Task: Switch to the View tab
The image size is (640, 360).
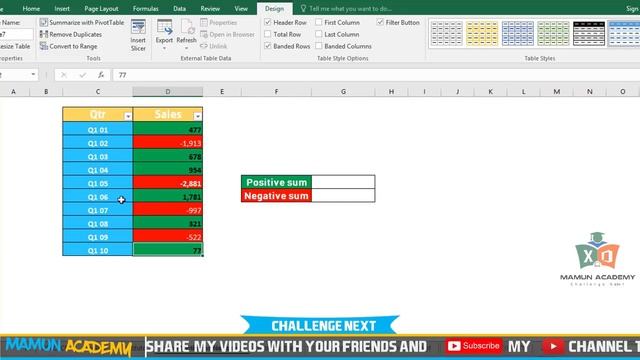Action: [241, 9]
